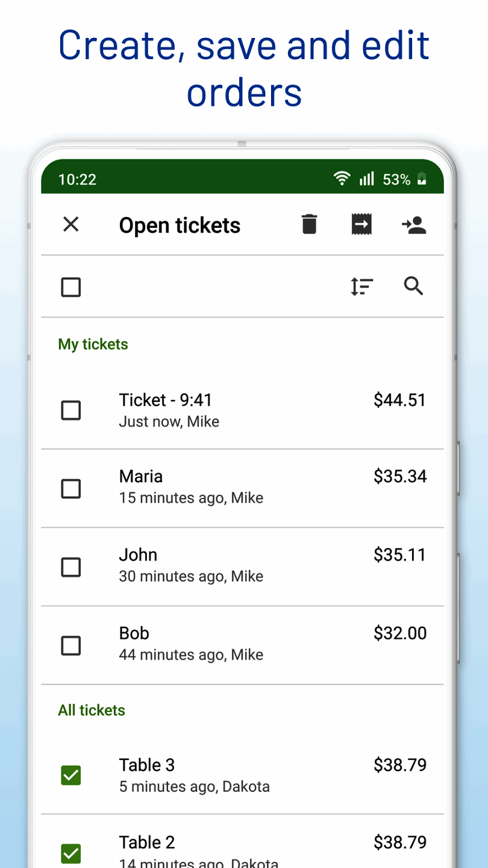The height and width of the screenshot is (868, 488).
Task: Delete selected tickets with trash icon
Action: click(x=309, y=225)
